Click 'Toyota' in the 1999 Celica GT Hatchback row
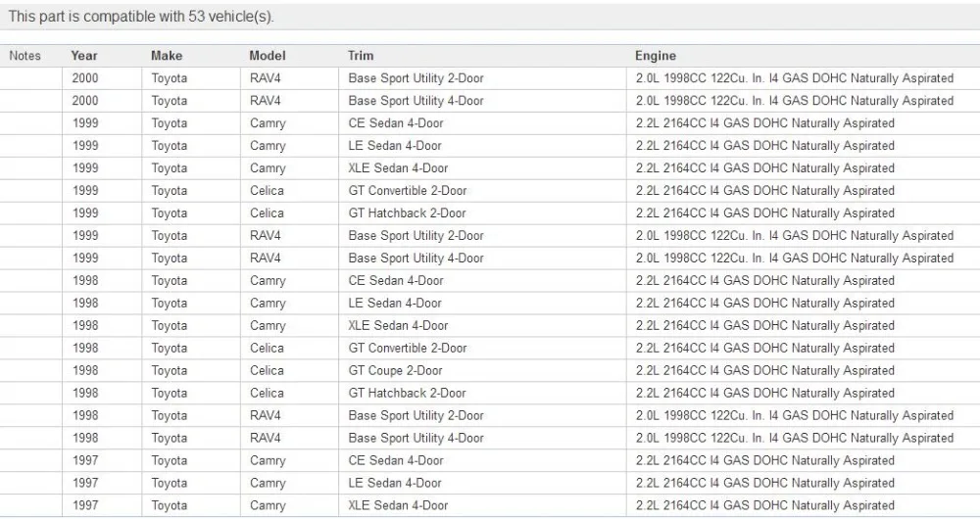Image resolution: width=980 pixels, height=519 pixels. coord(170,212)
